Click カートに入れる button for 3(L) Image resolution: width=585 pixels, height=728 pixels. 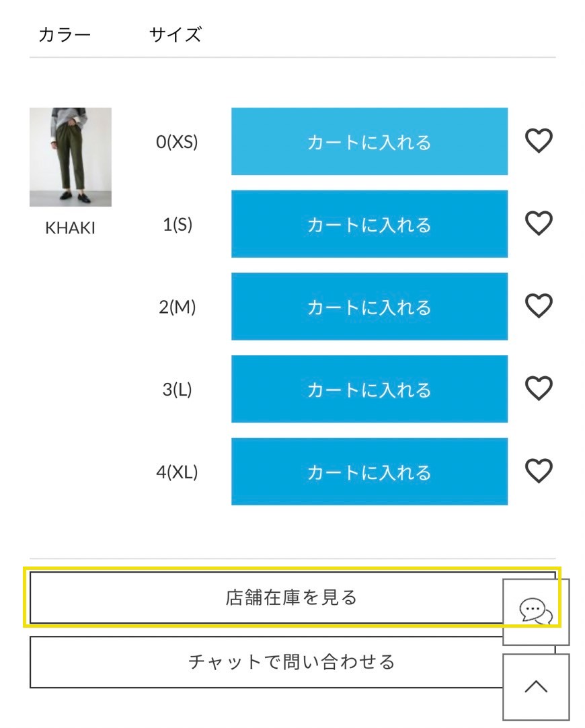coord(369,389)
